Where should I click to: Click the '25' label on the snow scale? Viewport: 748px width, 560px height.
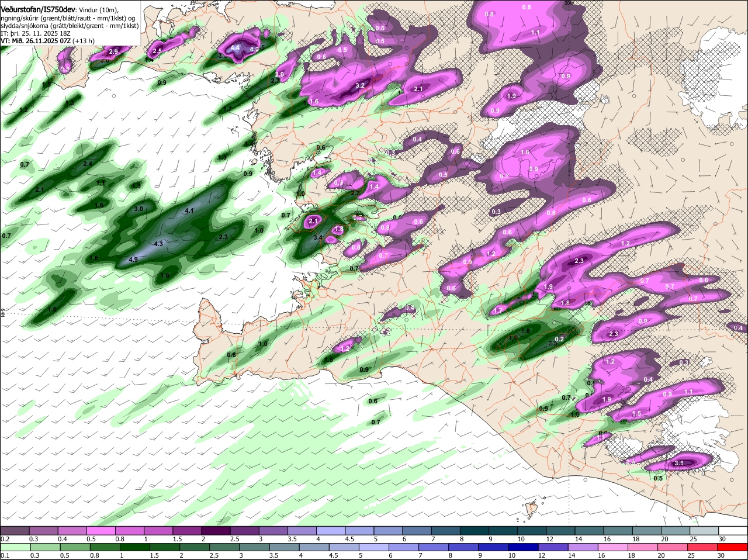[x=693, y=539]
